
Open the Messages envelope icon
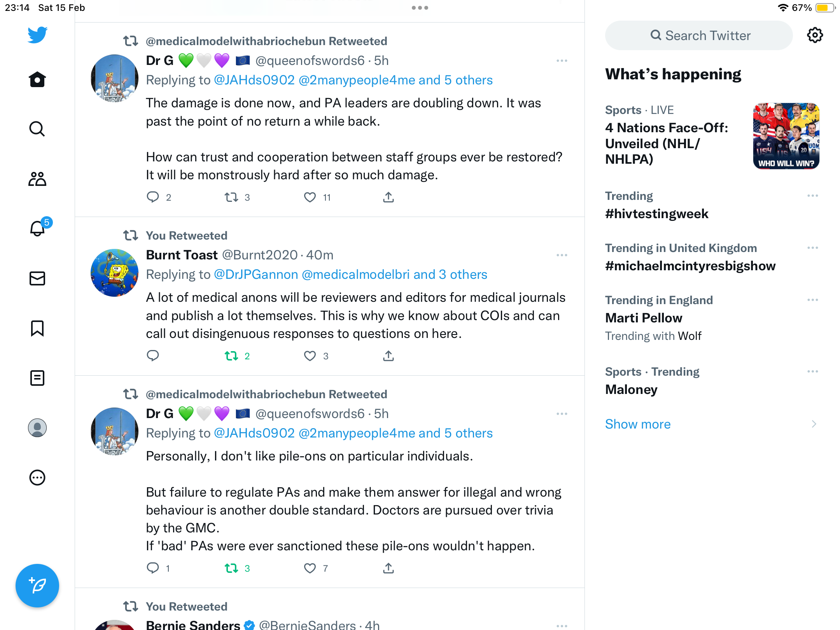click(37, 278)
